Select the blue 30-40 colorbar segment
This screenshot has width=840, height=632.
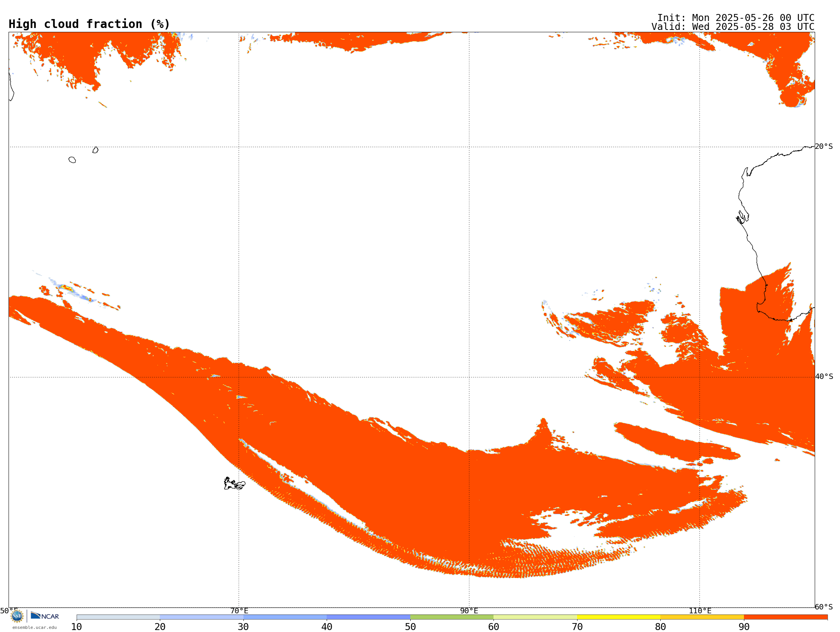tap(285, 617)
